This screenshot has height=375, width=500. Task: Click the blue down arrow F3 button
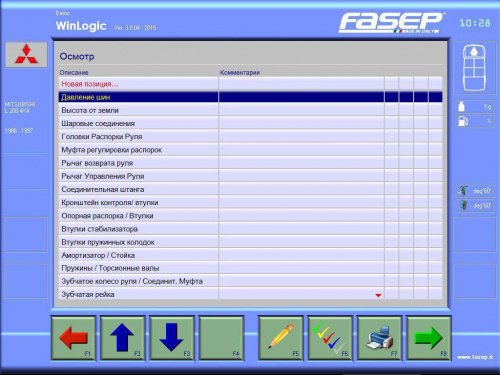pyautogui.click(x=172, y=338)
